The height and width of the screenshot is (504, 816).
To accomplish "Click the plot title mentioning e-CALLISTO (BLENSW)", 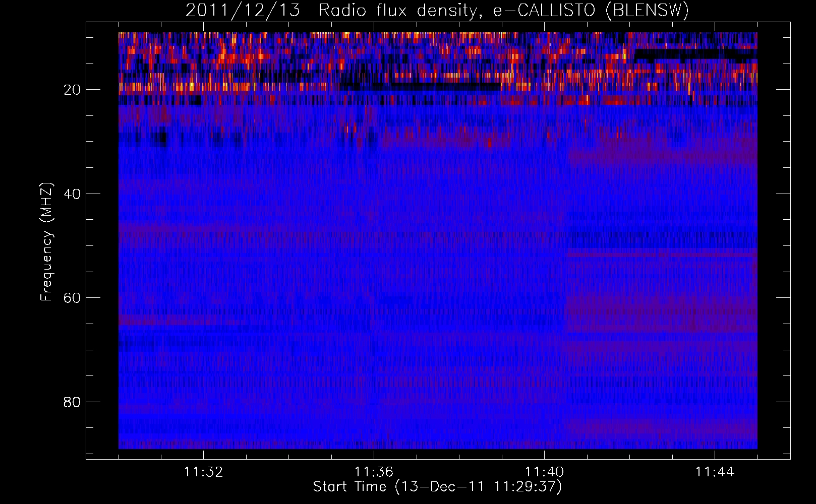I will click(x=437, y=10).
